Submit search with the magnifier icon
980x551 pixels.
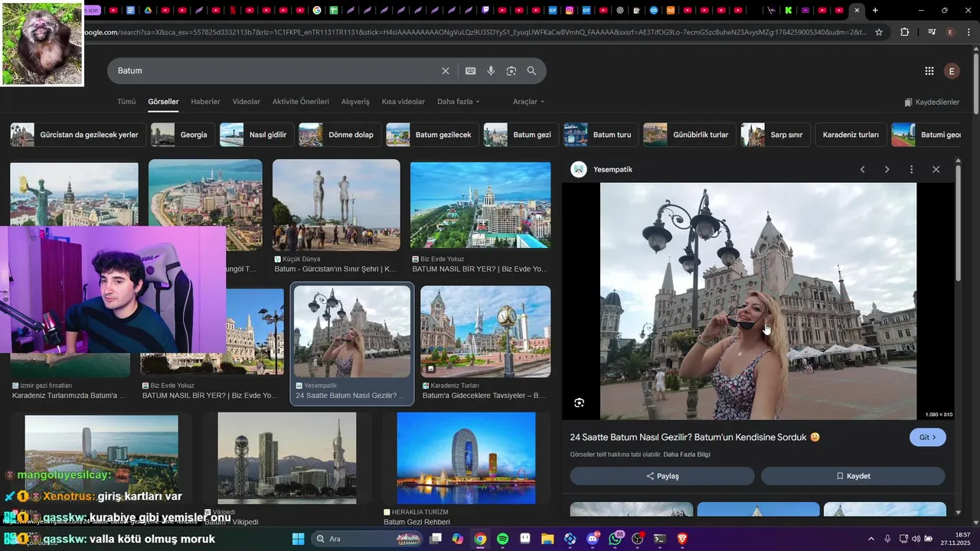(x=531, y=70)
